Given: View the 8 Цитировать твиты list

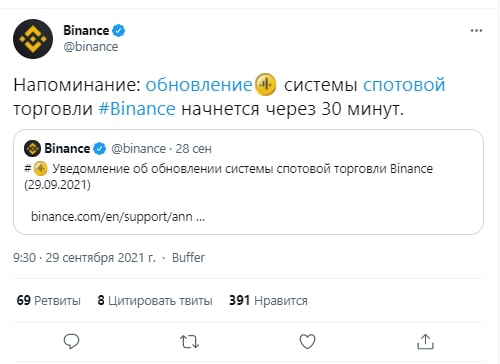Looking at the screenshot, I should click(x=155, y=300).
